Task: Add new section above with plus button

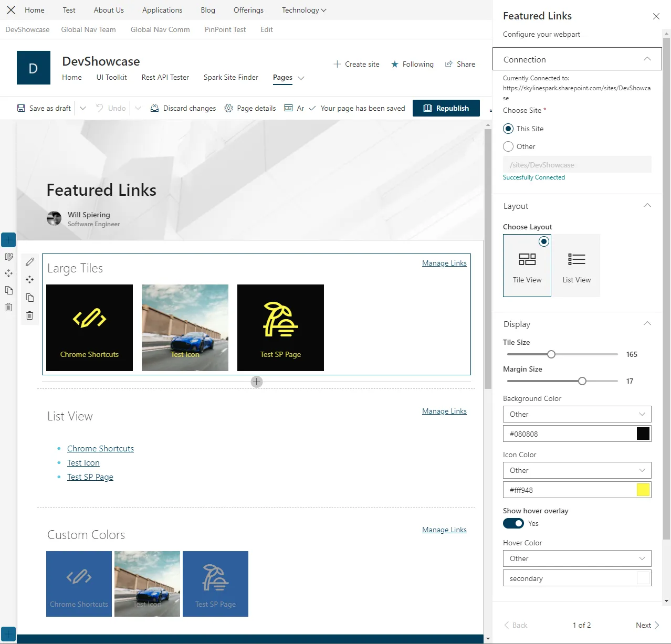Action: click(x=8, y=240)
